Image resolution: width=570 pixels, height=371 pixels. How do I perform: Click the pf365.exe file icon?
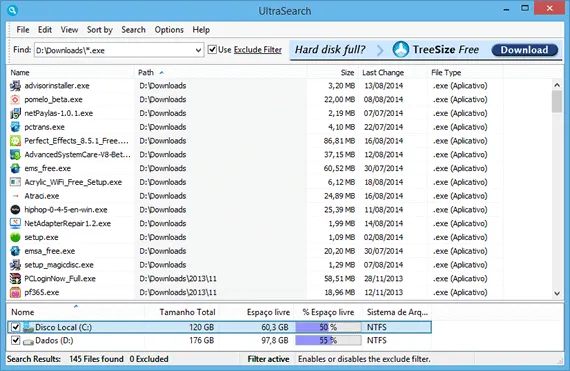click(x=15, y=293)
